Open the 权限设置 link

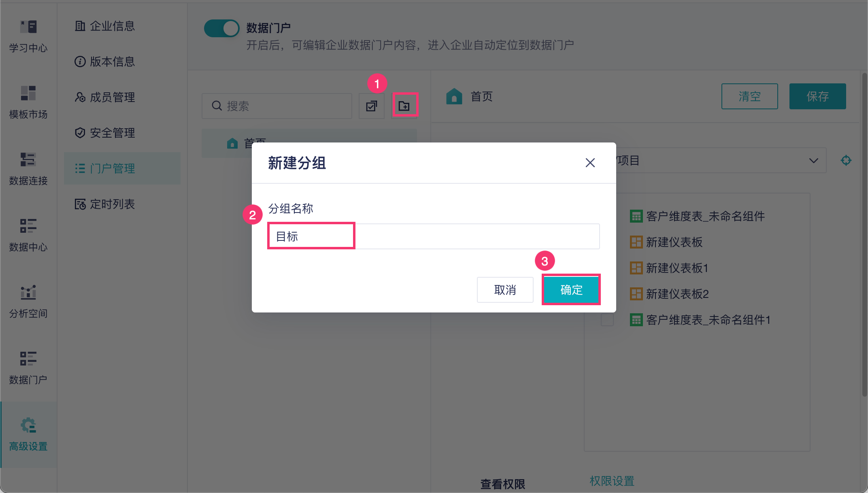coord(612,481)
